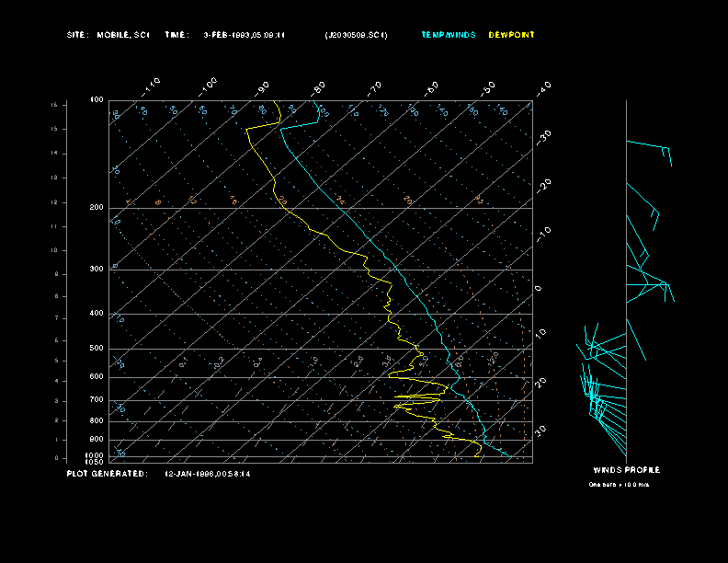Click the 1000 pressure level label
The height and width of the screenshot is (563, 728).
96,455
